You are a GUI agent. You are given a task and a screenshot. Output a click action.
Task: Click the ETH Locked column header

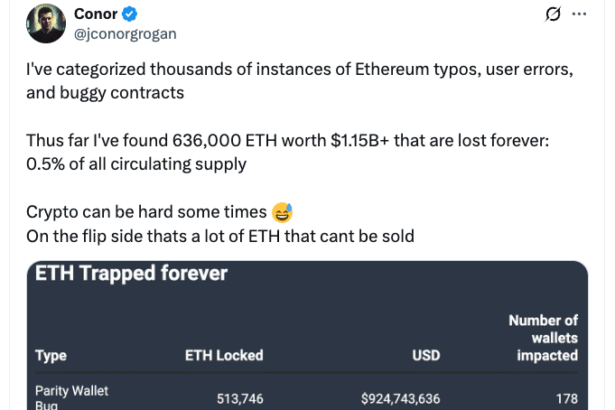[x=225, y=355]
